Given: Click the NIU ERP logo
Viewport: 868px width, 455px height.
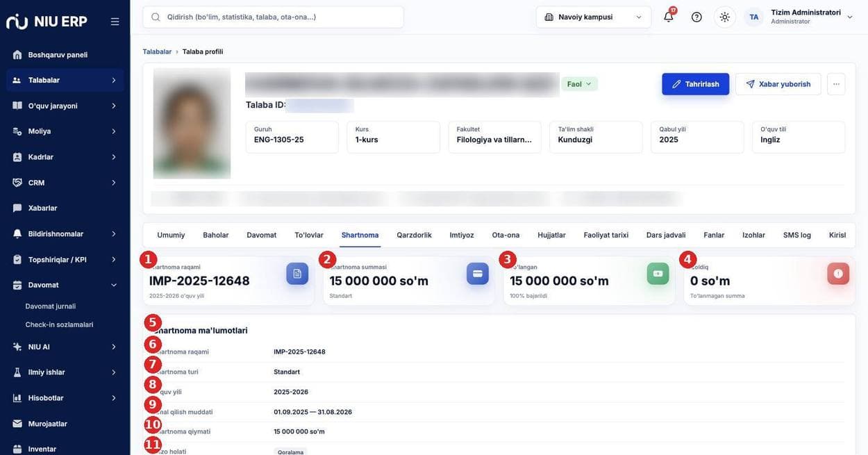Looking at the screenshot, I should [x=47, y=22].
